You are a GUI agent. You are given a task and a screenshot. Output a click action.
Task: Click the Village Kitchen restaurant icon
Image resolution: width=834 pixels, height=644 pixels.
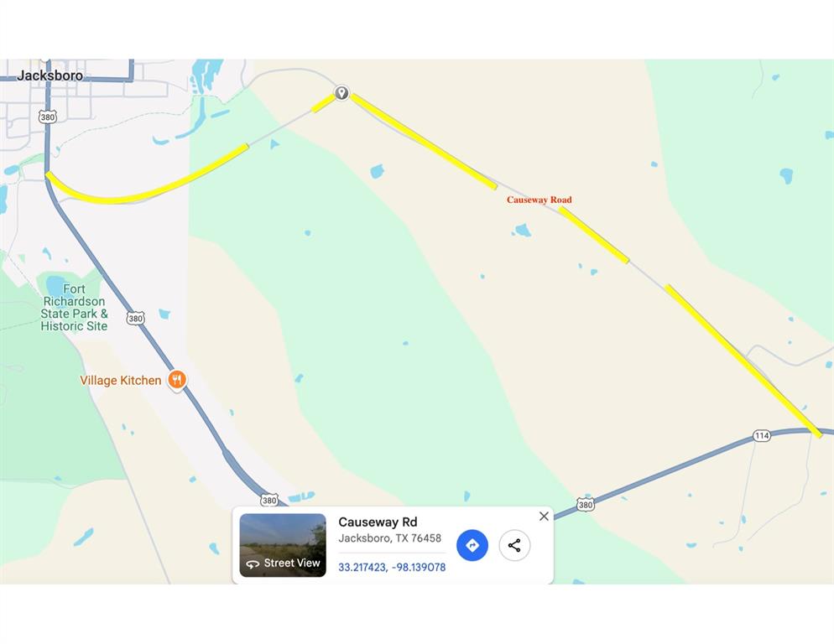(176, 381)
